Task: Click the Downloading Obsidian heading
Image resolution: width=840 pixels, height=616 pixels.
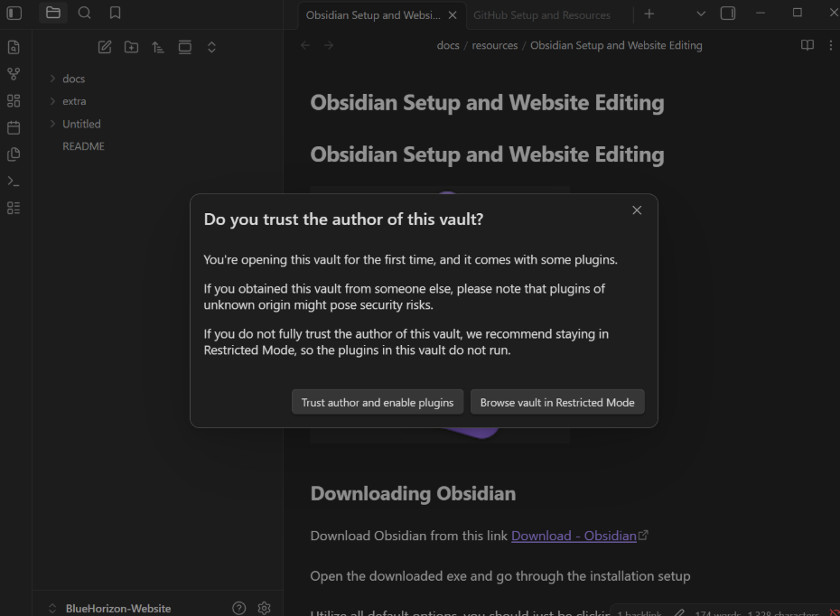Action: tap(413, 493)
